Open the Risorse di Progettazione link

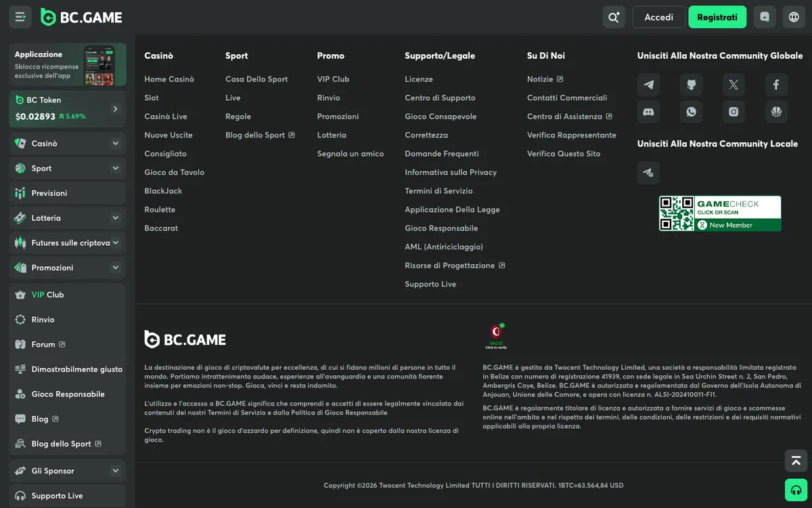point(455,266)
